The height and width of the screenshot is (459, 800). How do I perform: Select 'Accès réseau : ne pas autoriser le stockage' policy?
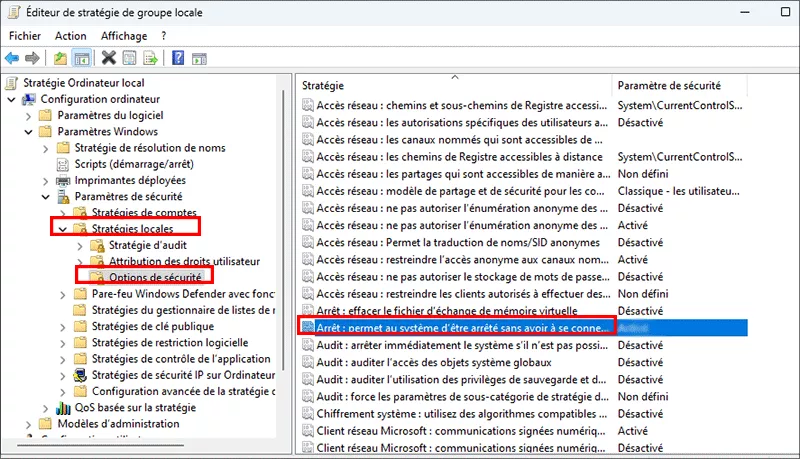[x=462, y=276]
